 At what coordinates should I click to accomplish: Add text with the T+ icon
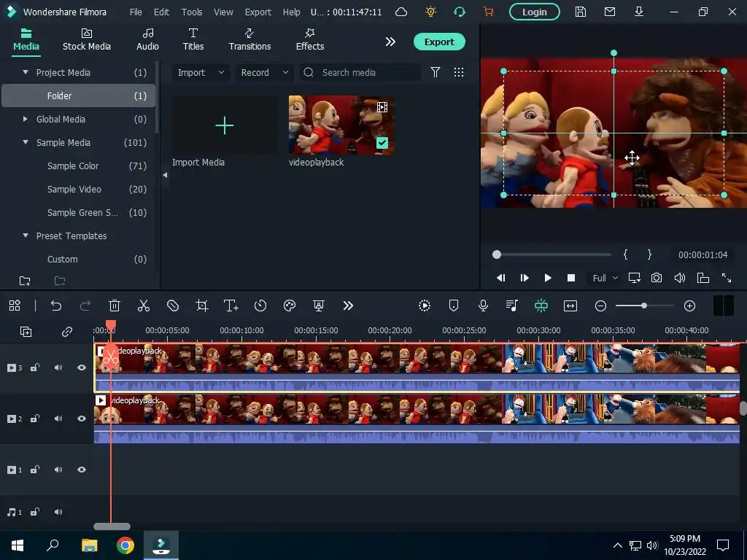coord(231,306)
